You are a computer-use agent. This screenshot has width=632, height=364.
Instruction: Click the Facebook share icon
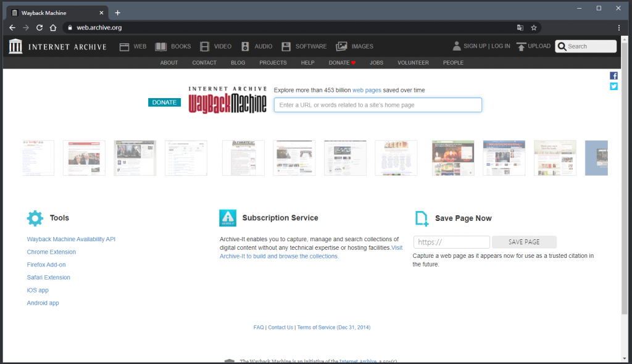click(613, 76)
